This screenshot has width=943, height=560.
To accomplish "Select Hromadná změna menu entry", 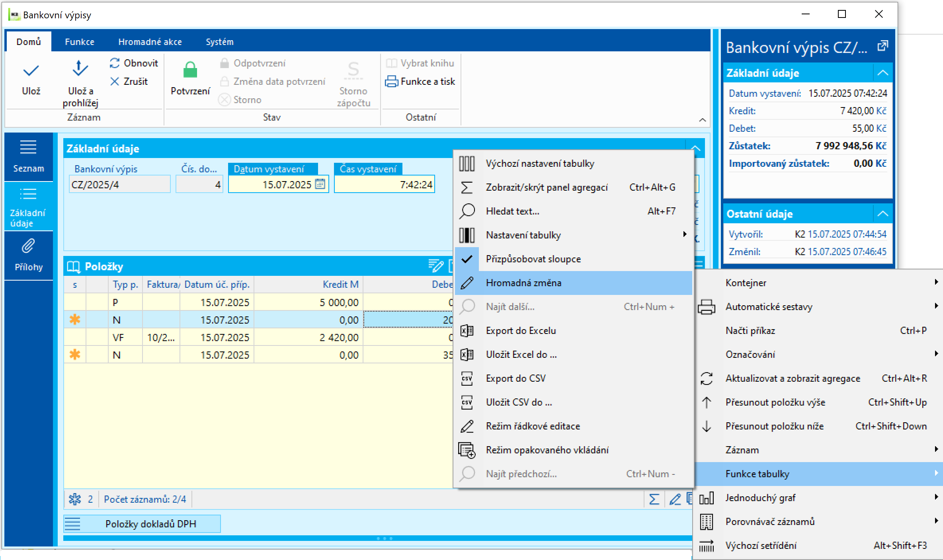I will pyautogui.click(x=523, y=283).
